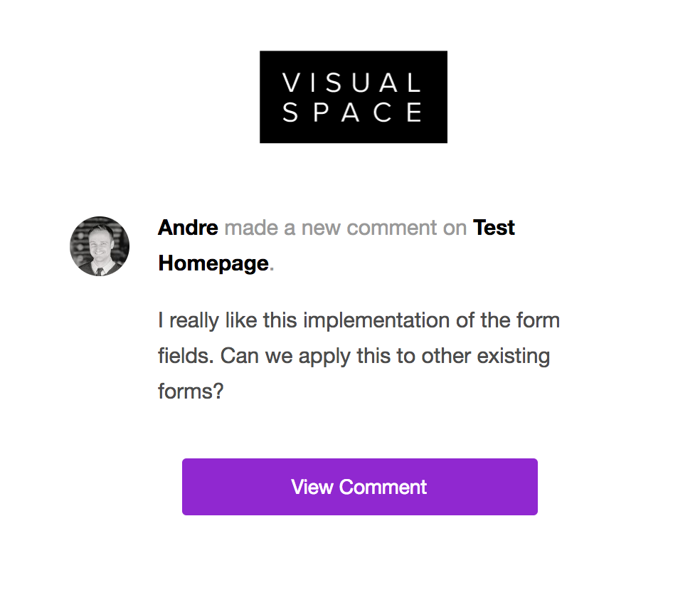
Task: Click the last comment line 'forms?'
Action: [x=191, y=391]
